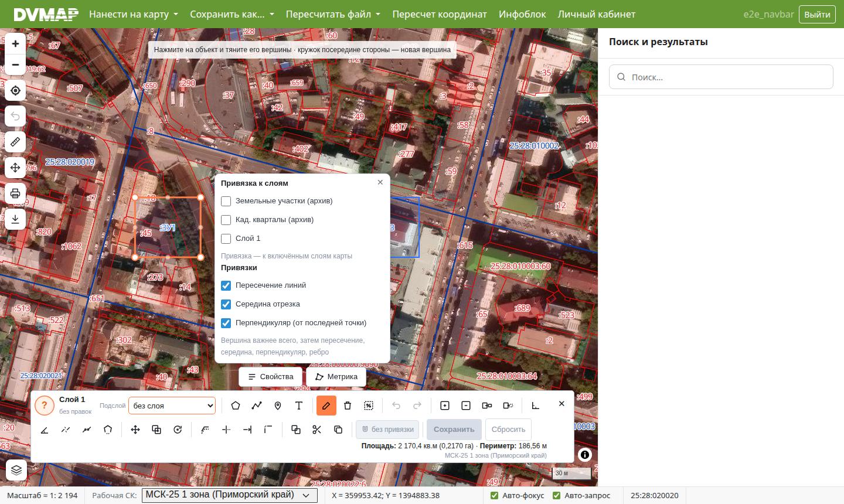Go to Личный кабинет
This screenshot has width=844, height=504.
[597, 14]
